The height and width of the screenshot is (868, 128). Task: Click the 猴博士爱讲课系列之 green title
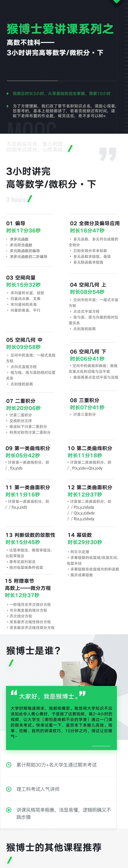(x=60, y=29)
